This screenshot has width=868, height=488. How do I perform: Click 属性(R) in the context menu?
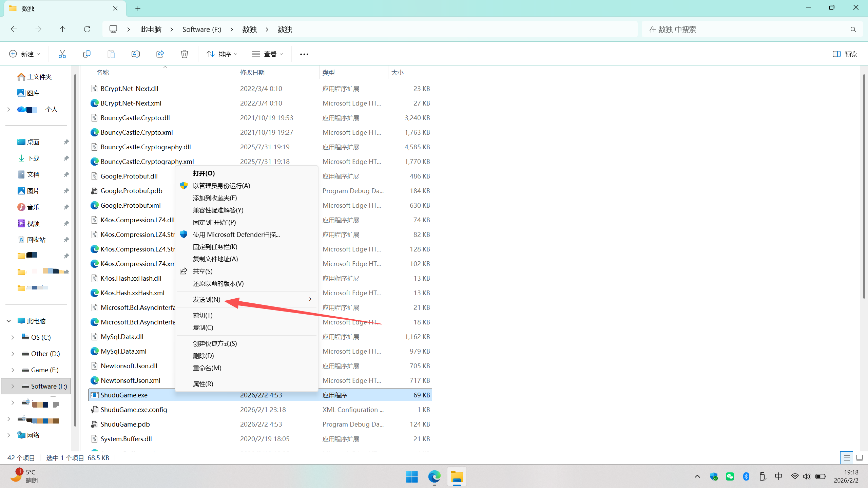pos(203,384)
